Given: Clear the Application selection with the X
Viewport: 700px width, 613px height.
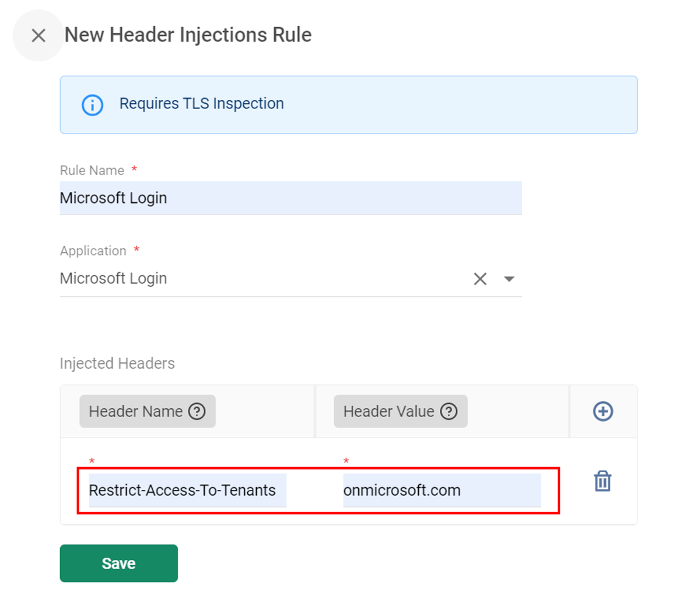Looking at the screenshot, I should (x=480, y=279).
